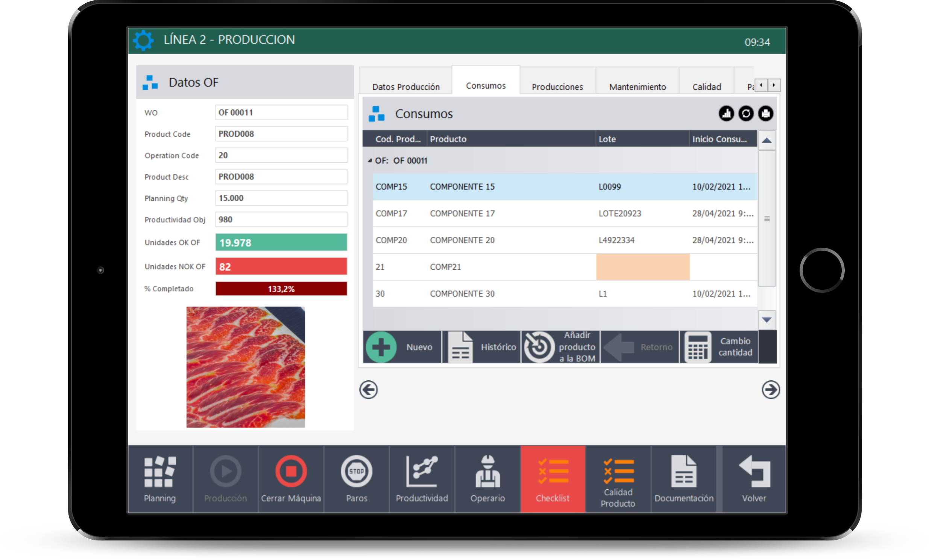Click the orange Lote cell for COMP21
This screenshot has width=929, height=560.
click(x=642, y=267)
